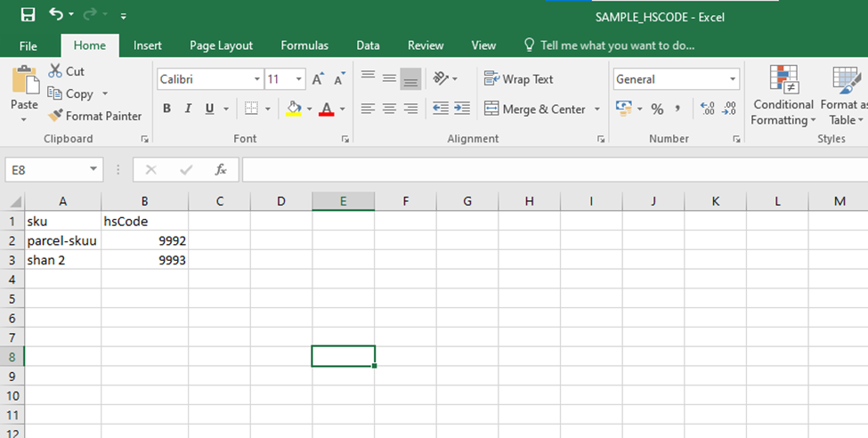Apply the yellow Fill Color swatch
The height and width of the screenshot is (438, 868).
tap(294, 109)
